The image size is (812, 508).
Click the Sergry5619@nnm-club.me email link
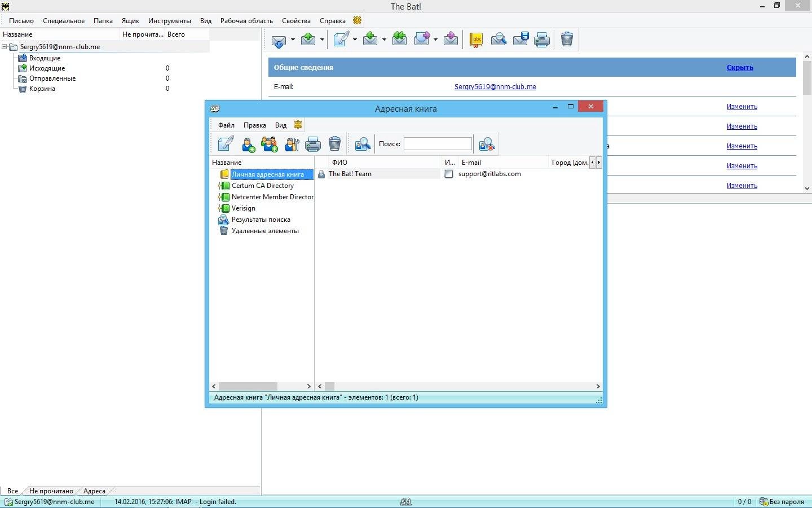coord(495,87)
